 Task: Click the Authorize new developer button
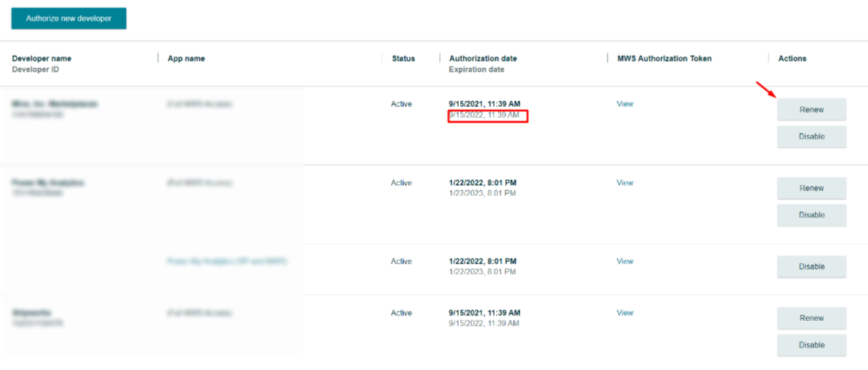(69, 19)
